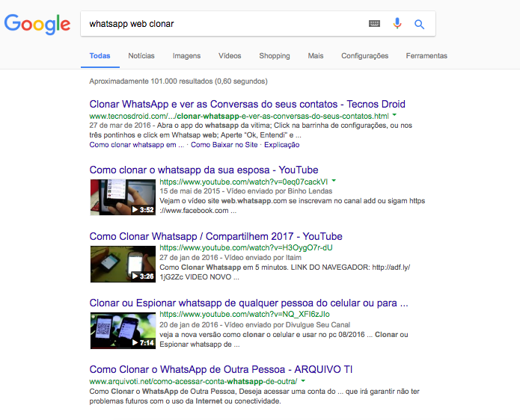Open the 'Como Baixar no Site' sitelink
This screenshot has width=520, height=420.
224,145
